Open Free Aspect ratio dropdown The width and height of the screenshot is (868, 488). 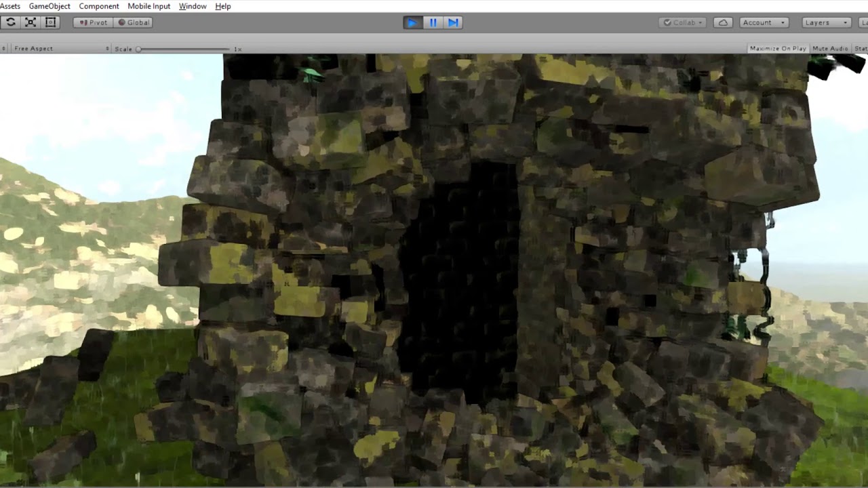click(x=60, y=49)
